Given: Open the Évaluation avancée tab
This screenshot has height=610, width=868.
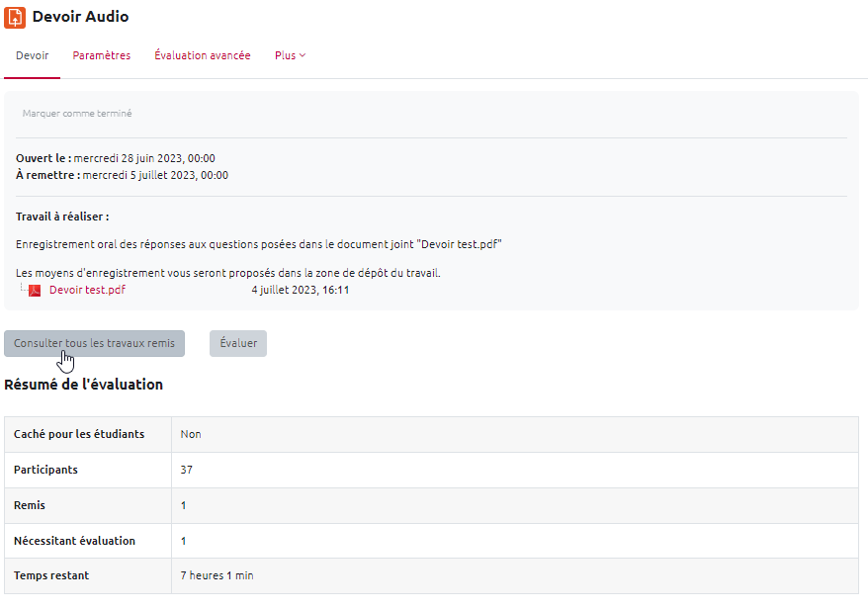Looking at the screenshot, I should tap(203, 56).
